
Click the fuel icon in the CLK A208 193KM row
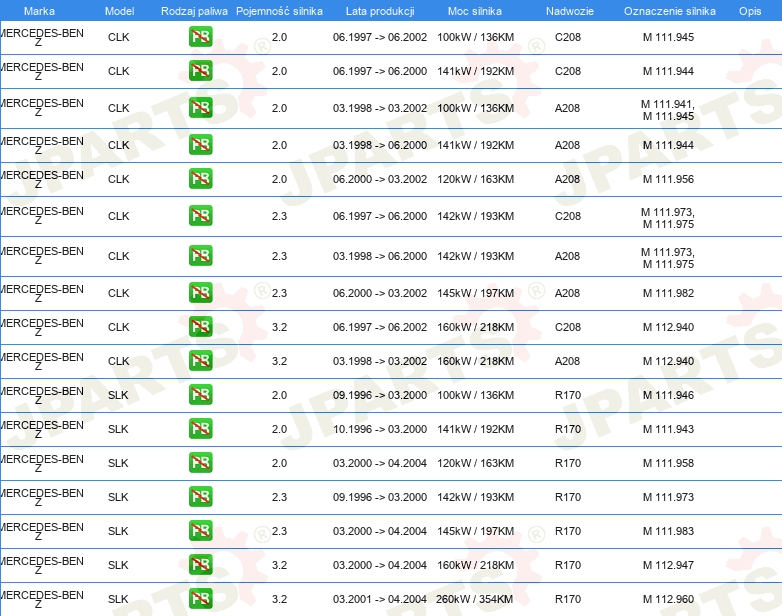click(200, 255)
